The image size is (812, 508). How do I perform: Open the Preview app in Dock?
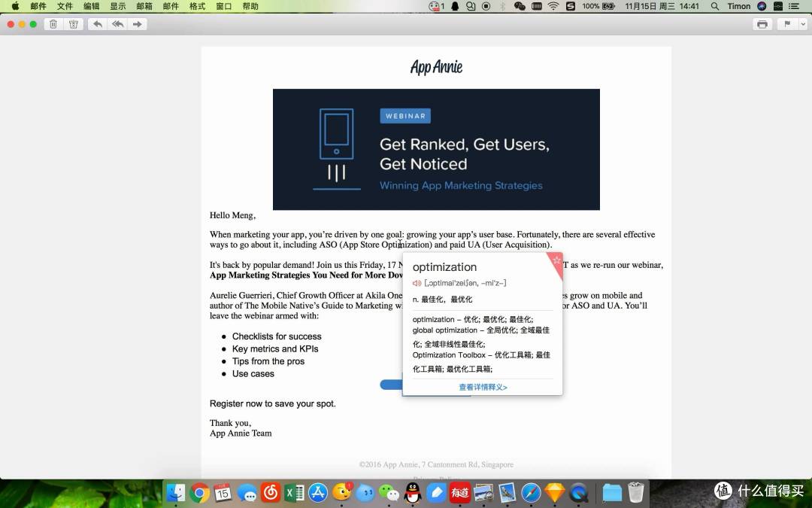coord(483,492)
